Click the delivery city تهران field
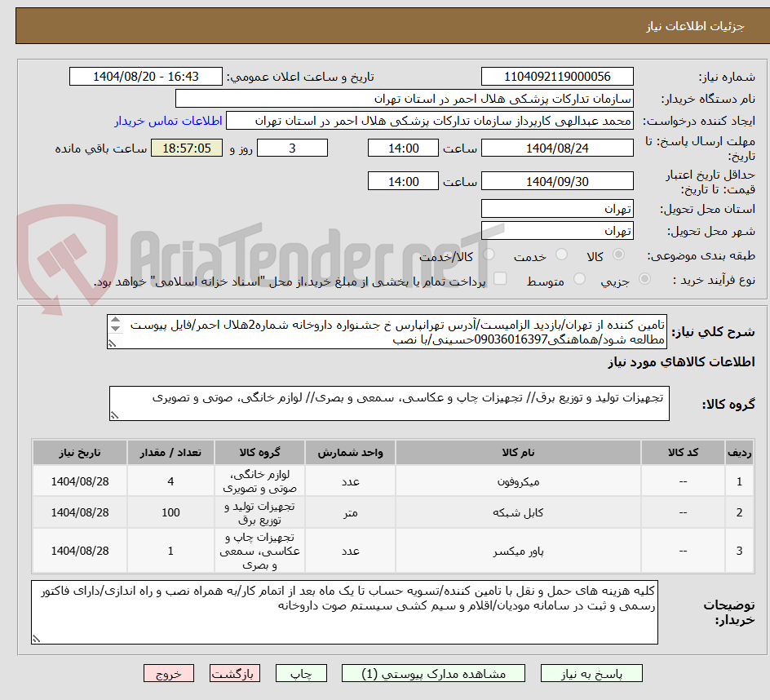Viewport: 770px width, 700px height. (557, 231)
